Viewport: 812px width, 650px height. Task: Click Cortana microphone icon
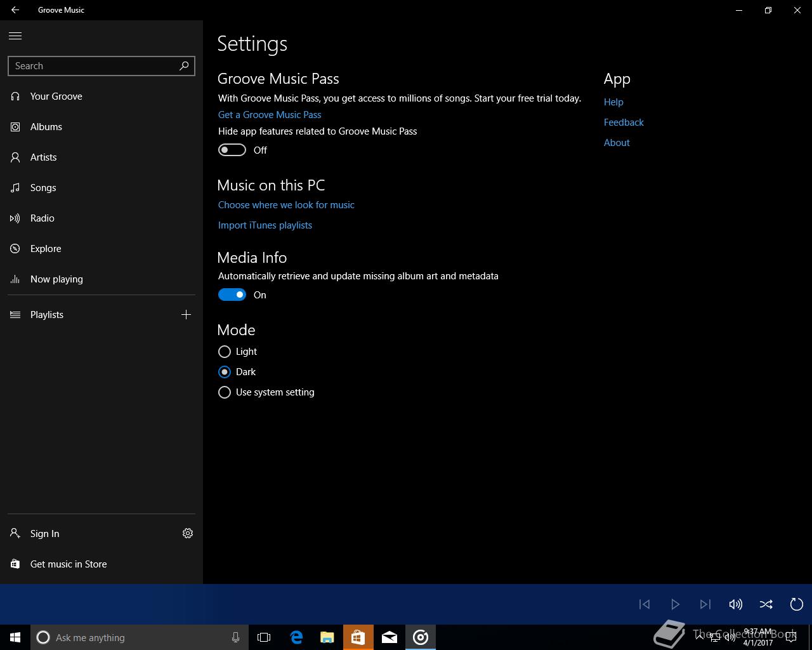[235, 637]
